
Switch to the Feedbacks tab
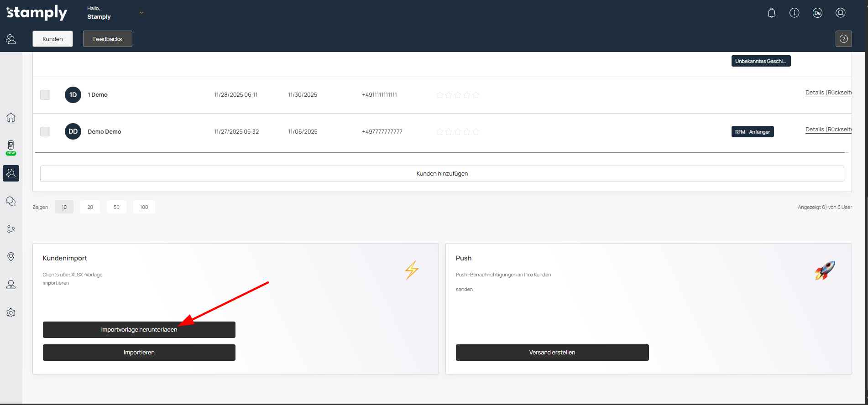[107, 39]
